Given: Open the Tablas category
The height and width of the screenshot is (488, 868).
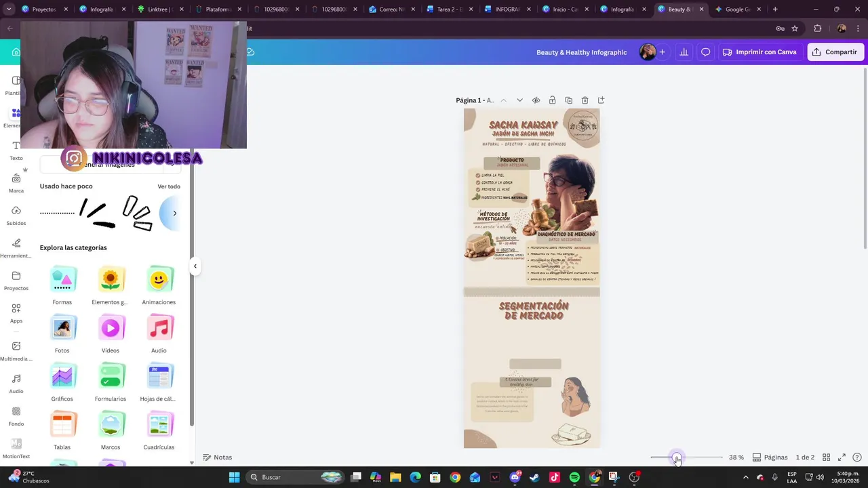Looking at the screenshot, I should tap(62, 431).
